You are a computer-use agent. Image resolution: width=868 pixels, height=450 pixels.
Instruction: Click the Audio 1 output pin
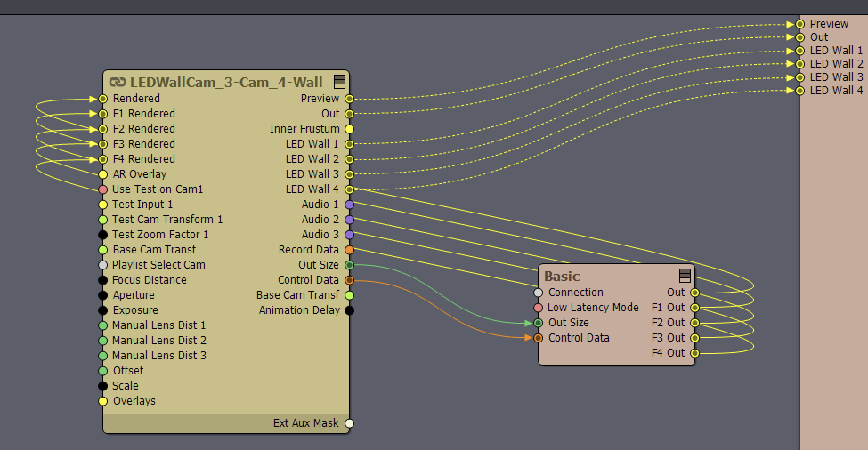[x=349, y=205]
